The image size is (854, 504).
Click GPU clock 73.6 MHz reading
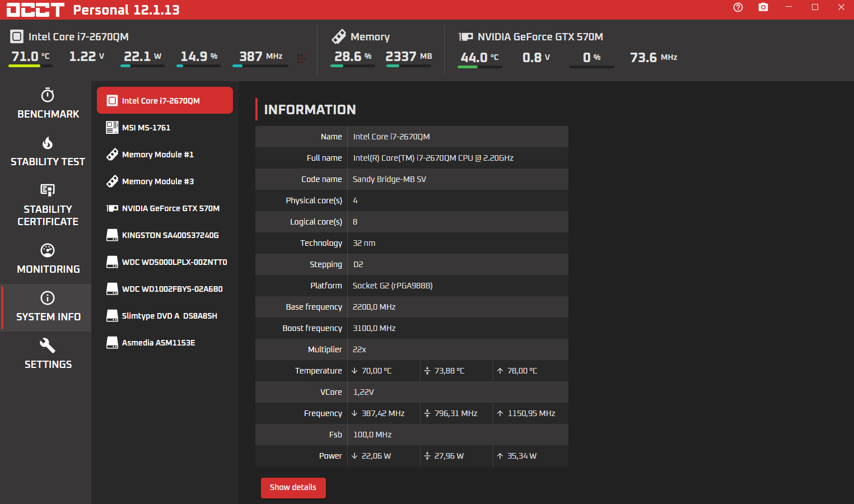654,58
